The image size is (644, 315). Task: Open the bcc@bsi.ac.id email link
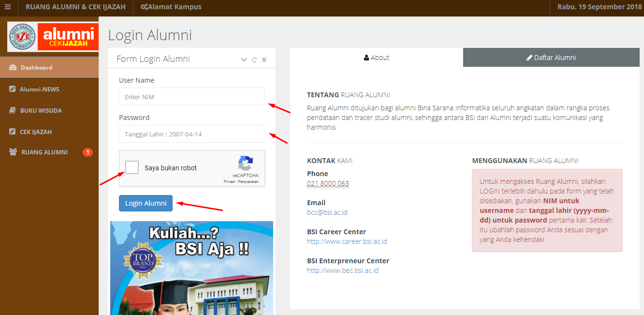[327, 212]
